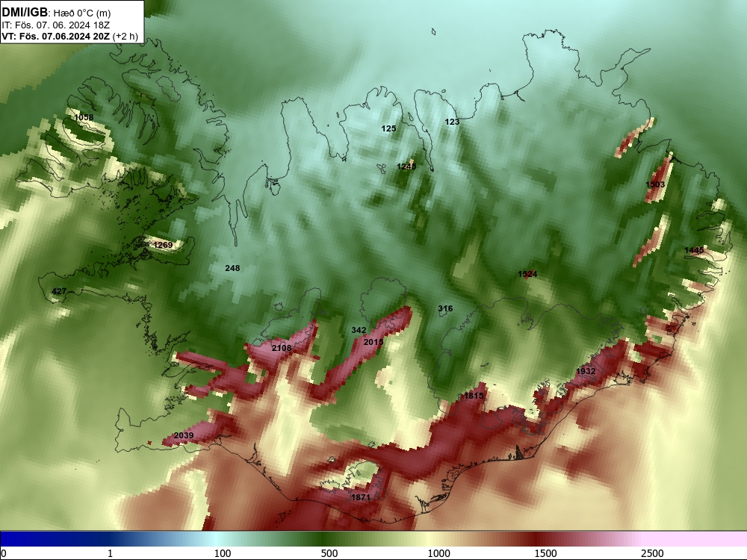Select the map value label 316

point(445,308)
